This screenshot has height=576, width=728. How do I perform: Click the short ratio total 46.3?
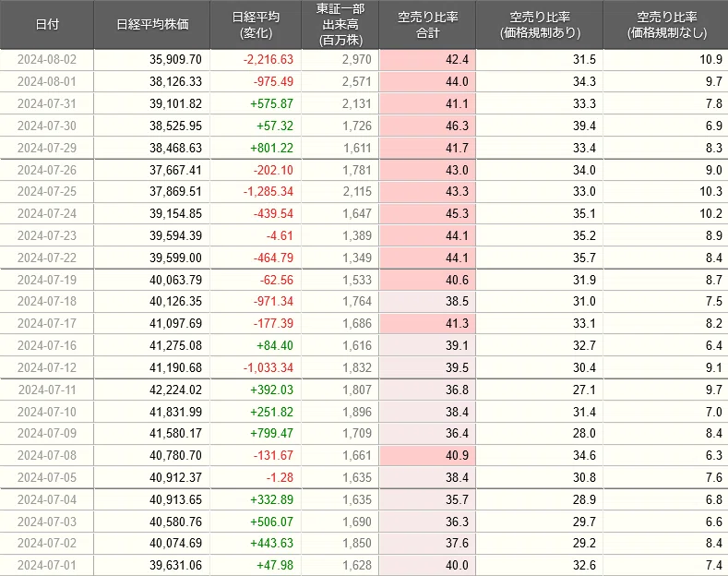458,126
